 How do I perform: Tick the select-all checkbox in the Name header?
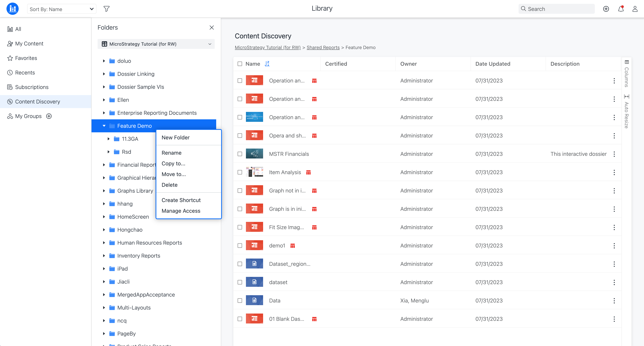pyautogui.click(x=240, y=64)
